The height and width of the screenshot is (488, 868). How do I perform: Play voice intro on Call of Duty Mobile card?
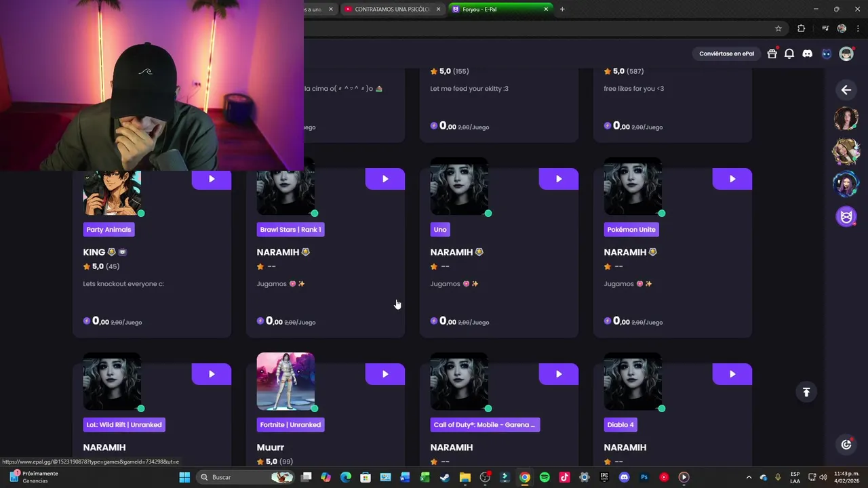[559, 374]
